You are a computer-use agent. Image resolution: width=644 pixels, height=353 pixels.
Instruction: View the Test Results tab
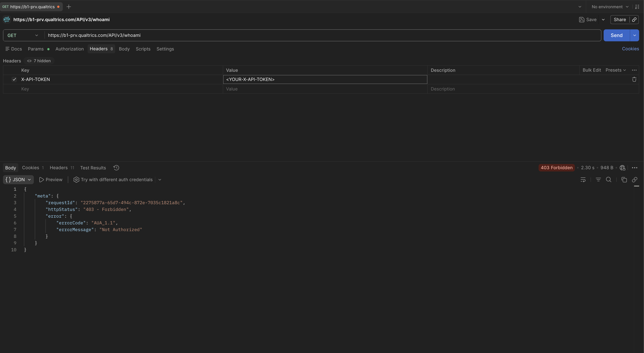pos(93,168)
